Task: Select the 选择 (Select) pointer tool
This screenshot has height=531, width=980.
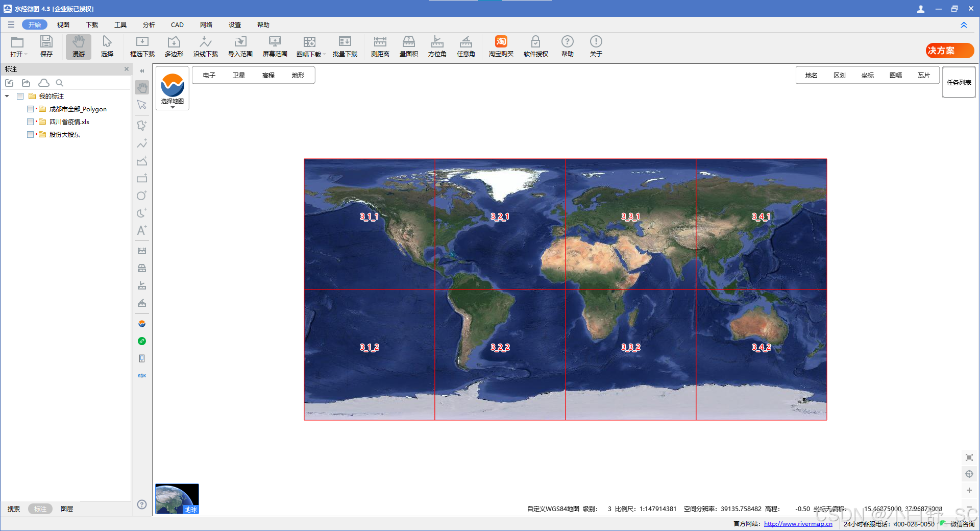Action: click(107, 46)
